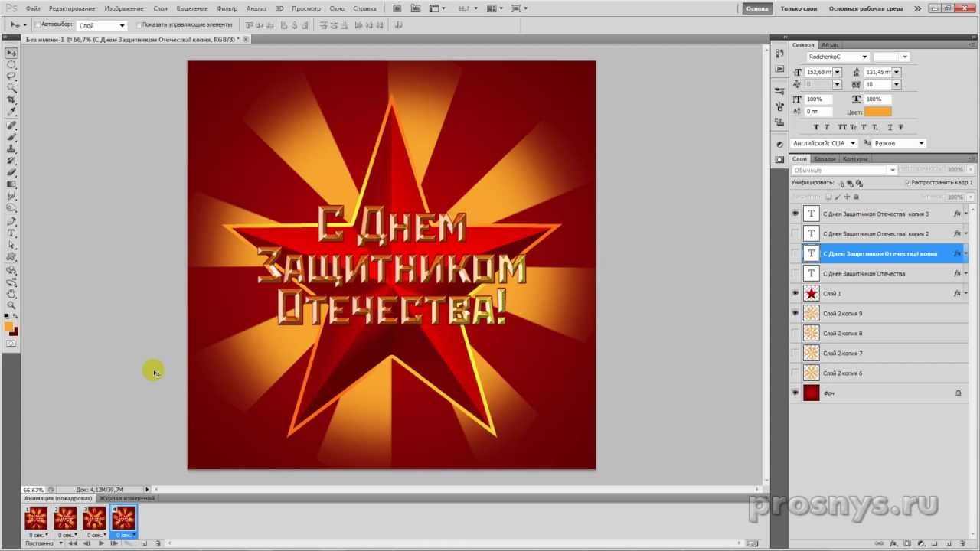Image resolution: width=980 pixels, height=551 pixels.
Task: Toggle 'Распространить кадр 1' checkbox
Action: pyautogui.click(x=907, y=183)
